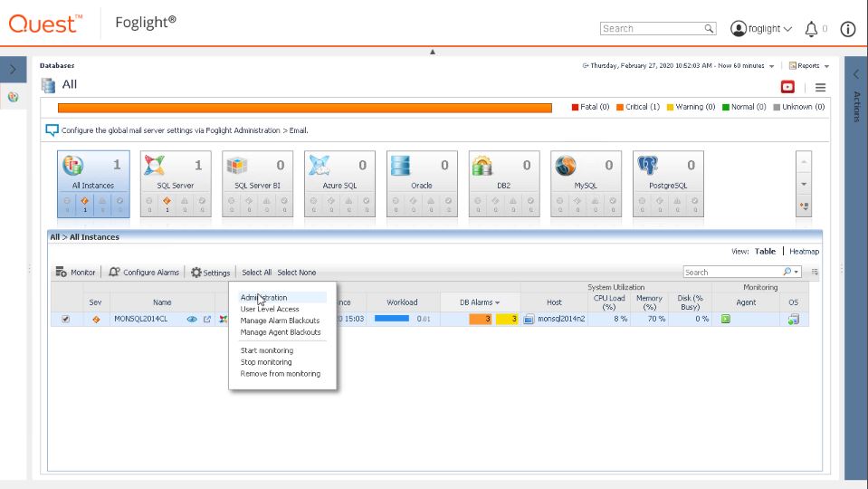Click the OS monitoring icon in row
Image resolution: width=868 pixels, height=489 pixels.
pyautogui.click(x=793, y=319)
